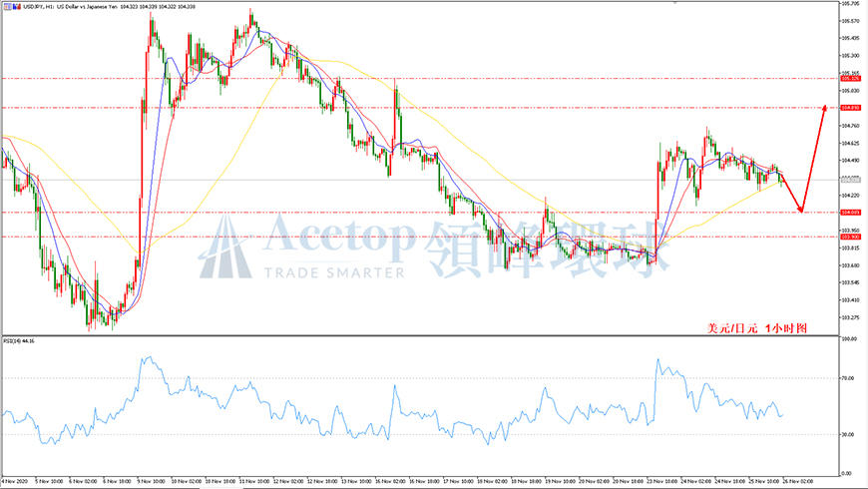Click the gray current price label on price axis
The height and width of the screenshot is (489, 868).
tap(850, 180)
